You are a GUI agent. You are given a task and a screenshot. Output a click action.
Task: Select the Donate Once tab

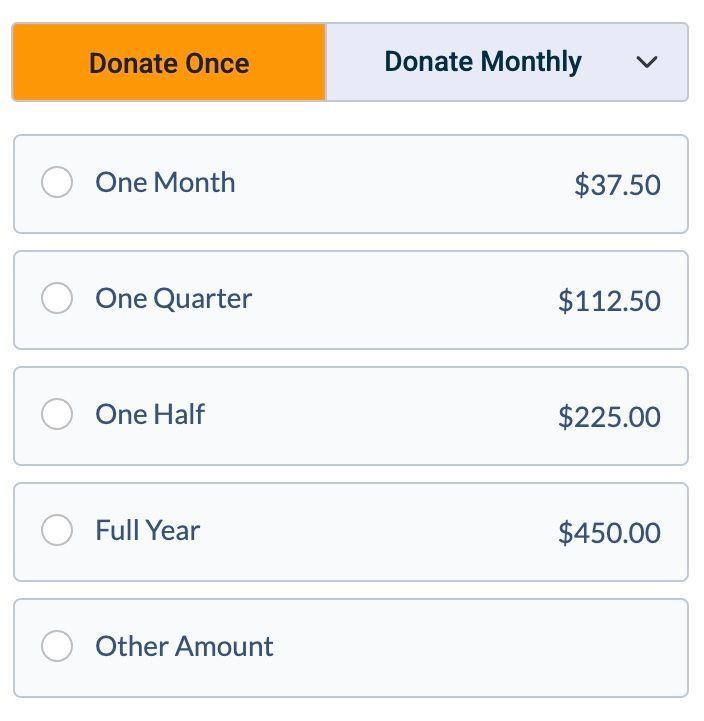pos(169,63)
